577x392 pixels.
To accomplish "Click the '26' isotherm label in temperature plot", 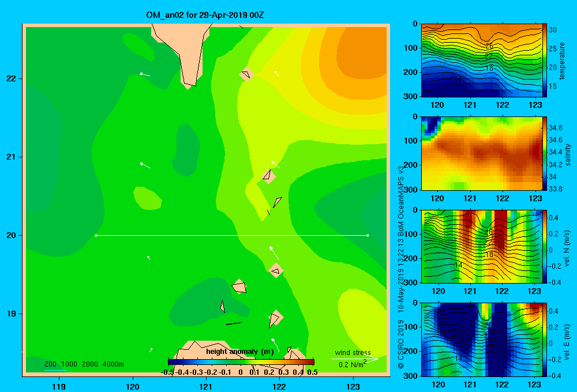I will [x=489, y=46].
